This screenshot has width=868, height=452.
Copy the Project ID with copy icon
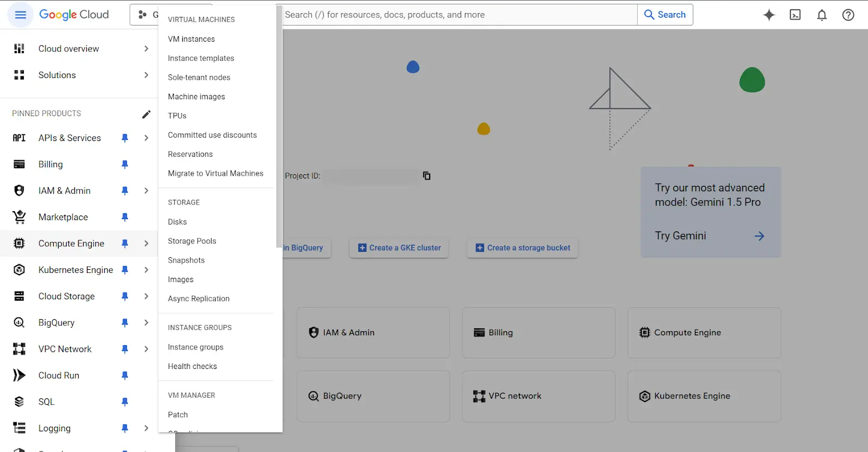[427, 176]
